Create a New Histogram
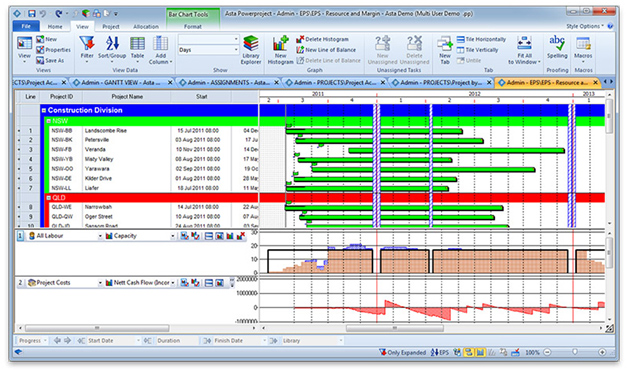The width and height of the screenshot is (628, 373). 280,50
